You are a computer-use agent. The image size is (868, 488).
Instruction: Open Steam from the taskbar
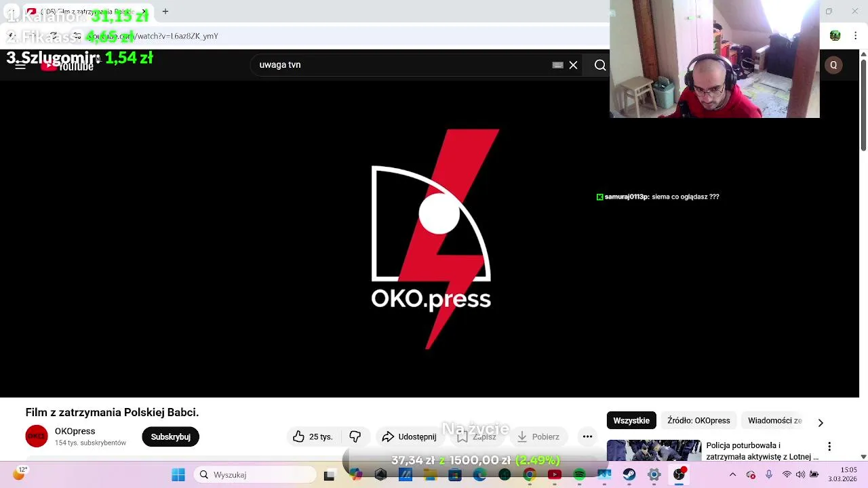tap(629, 475)
